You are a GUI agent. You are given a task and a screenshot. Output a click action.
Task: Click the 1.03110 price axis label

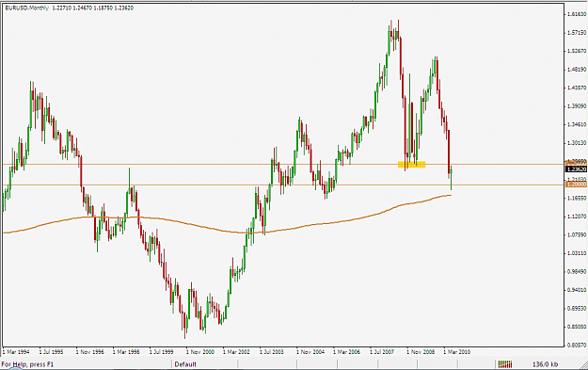(577, 253)
